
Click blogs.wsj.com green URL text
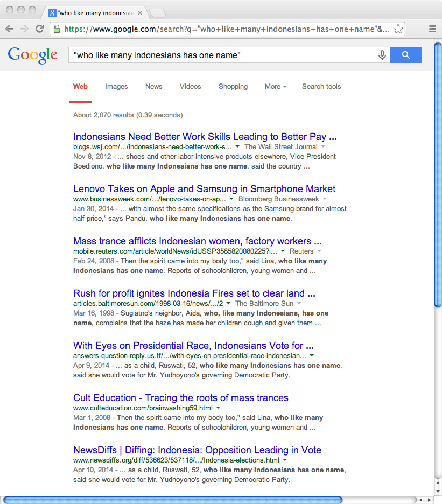pos(152,147)
